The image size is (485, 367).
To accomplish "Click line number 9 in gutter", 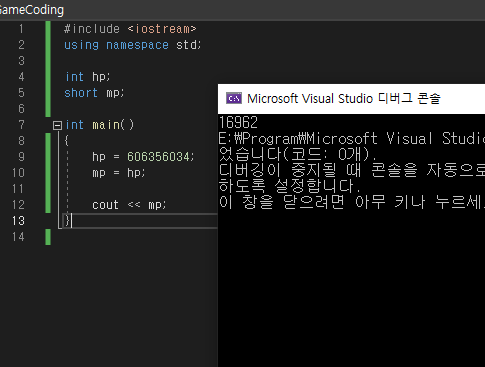I will tap(21, 157).
